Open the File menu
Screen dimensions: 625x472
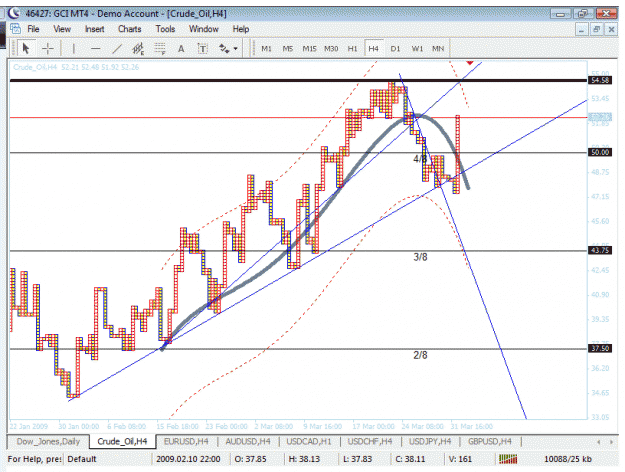coord(33,29)
